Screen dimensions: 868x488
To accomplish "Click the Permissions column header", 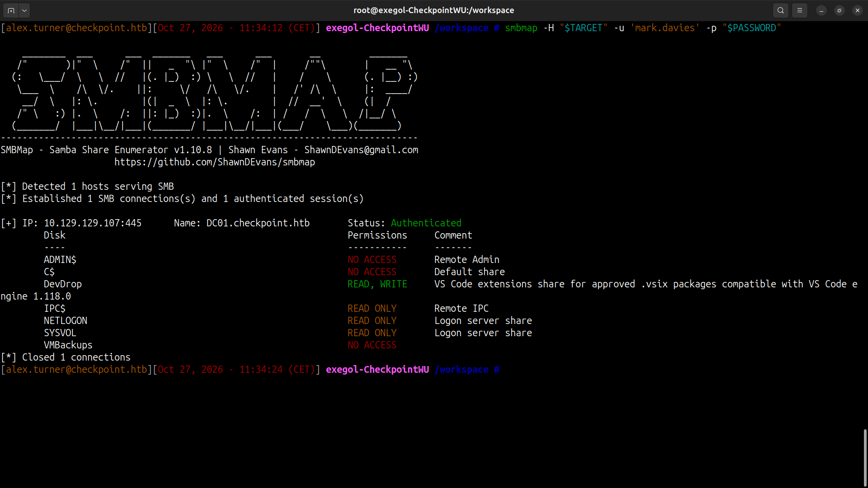I will pyautogui.click(x=377, y=235).
